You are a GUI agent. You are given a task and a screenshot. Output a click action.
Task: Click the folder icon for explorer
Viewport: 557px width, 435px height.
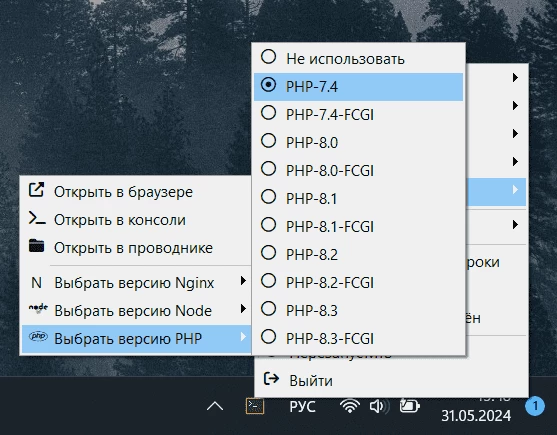tap(37, 245)
